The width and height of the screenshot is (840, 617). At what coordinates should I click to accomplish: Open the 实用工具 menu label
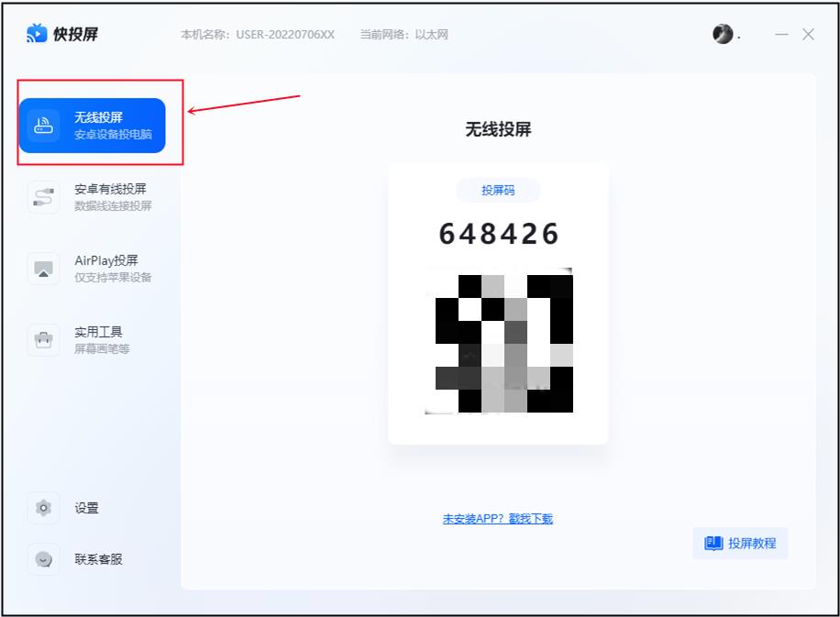(x=98, y=332)
